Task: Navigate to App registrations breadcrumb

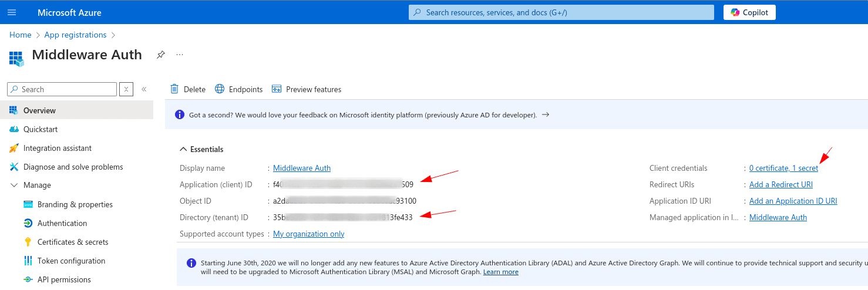Action: pos(75,35)
